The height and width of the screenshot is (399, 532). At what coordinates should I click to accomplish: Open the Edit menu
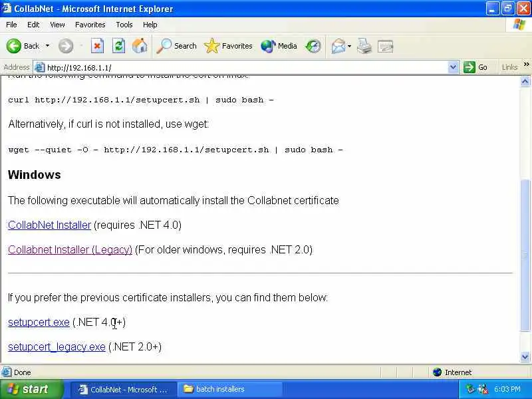click(x=33, y=25)
